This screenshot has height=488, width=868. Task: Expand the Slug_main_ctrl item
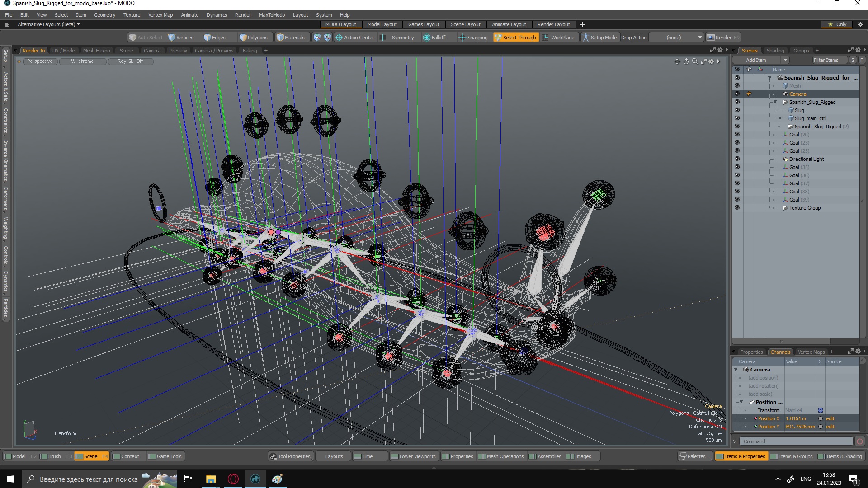[780, 118]
